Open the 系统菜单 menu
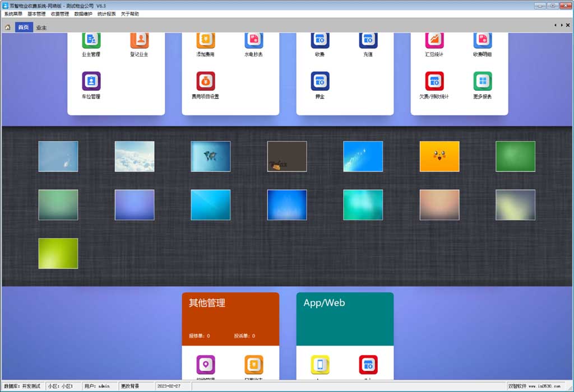574x392 pixels. (13, 14)
